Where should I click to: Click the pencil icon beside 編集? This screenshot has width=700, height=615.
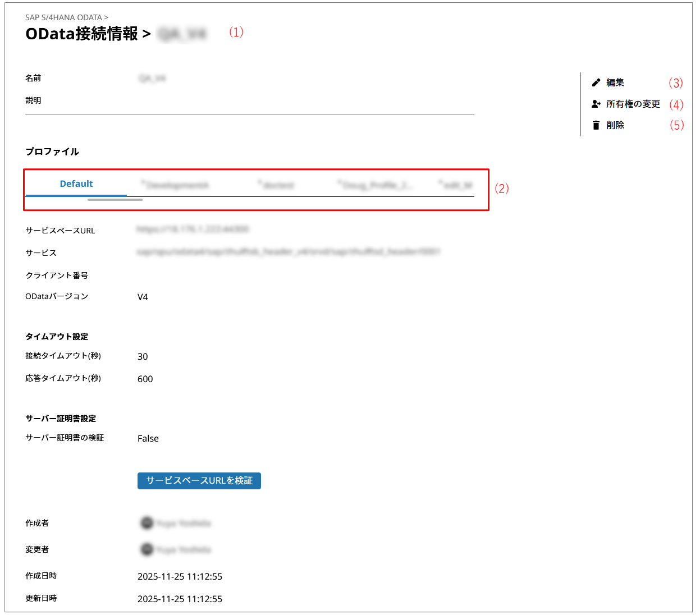[x=596, y=82]
